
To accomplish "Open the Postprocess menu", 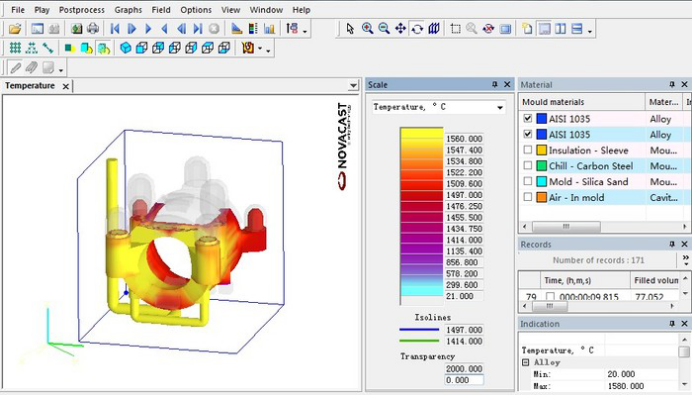I will tap(82, 10).
